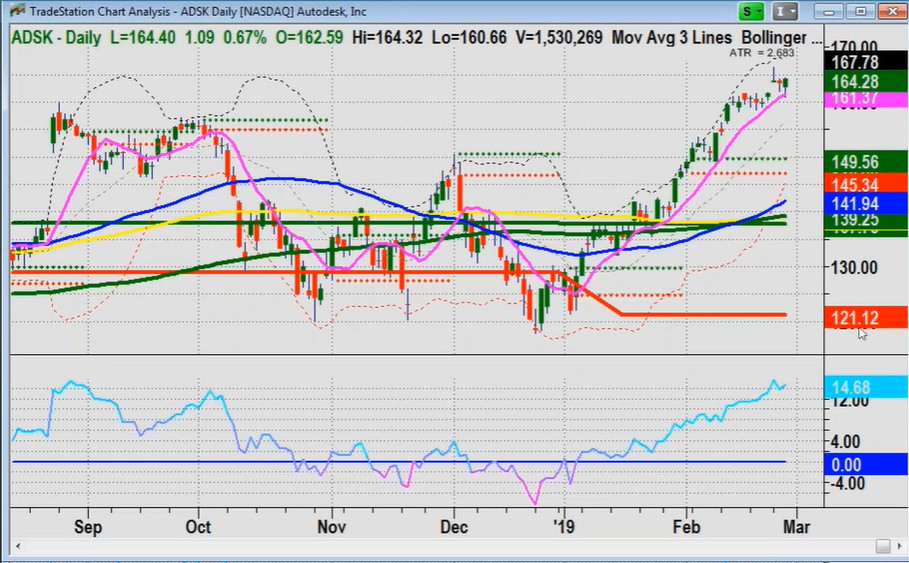Click the horizontal scrollbar thumb
Image resolution: width=909 pixels, height=563 pixels.
pyautogui.click(x=882, y=546)
